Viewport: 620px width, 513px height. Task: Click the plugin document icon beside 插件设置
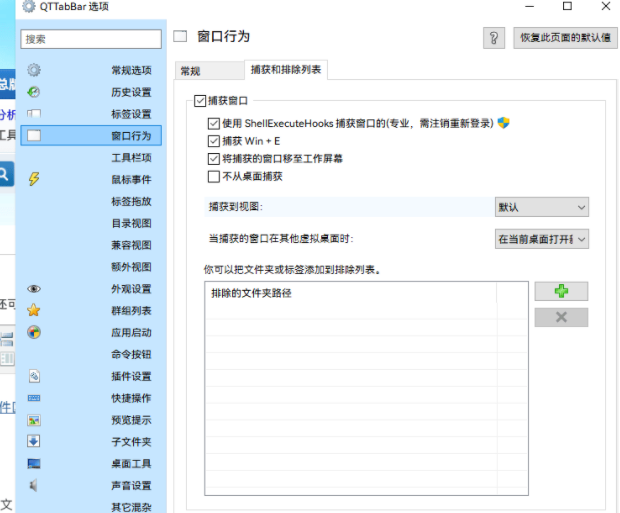pyautogui.click(x=34, y=376)
